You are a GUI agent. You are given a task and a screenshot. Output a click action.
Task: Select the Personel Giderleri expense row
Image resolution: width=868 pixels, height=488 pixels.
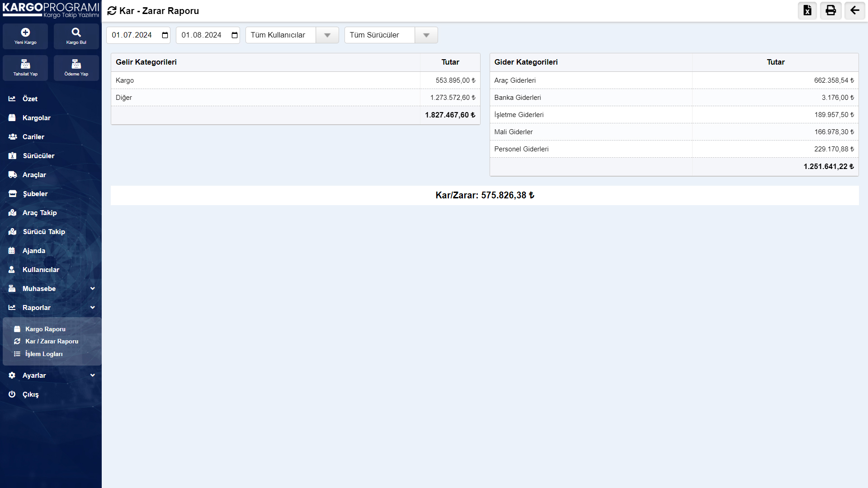[674, 149]
